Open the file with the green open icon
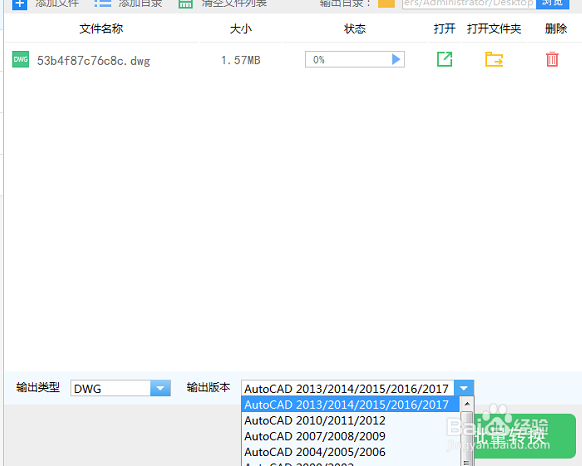This screenshot has height=466, width=582. click(444, 59)
